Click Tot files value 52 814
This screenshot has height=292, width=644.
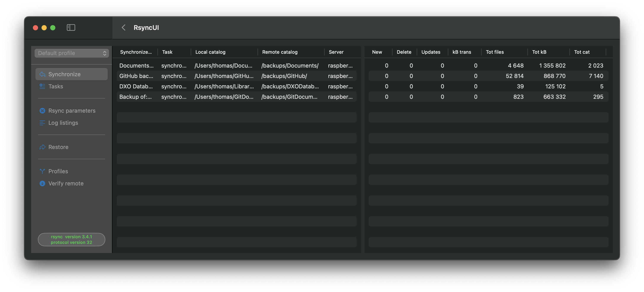pos(514,76)
